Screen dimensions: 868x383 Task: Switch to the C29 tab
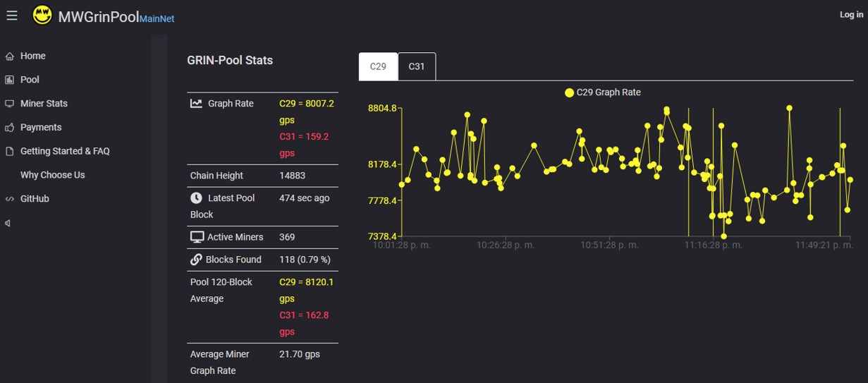point(378,66)
